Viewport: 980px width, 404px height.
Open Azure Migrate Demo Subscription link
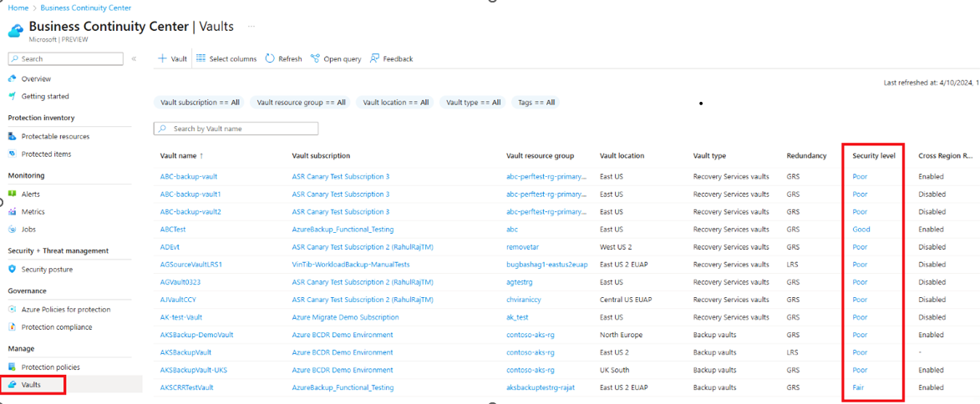[x=343, y=317]
